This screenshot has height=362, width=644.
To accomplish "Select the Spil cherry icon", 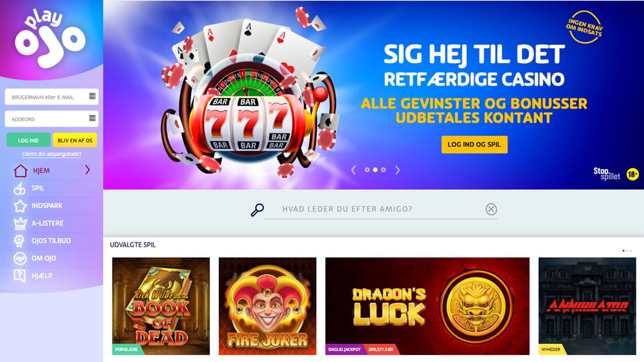I will (x=20, y=188).
